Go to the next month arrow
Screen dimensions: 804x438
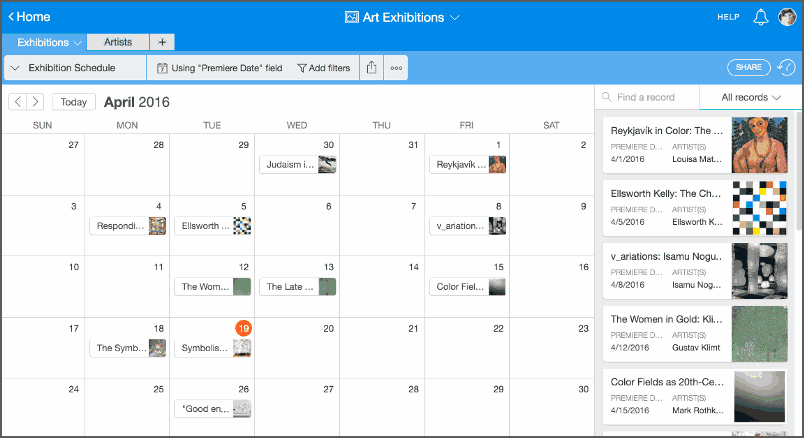pyautogui.click(x=35, y=102)
